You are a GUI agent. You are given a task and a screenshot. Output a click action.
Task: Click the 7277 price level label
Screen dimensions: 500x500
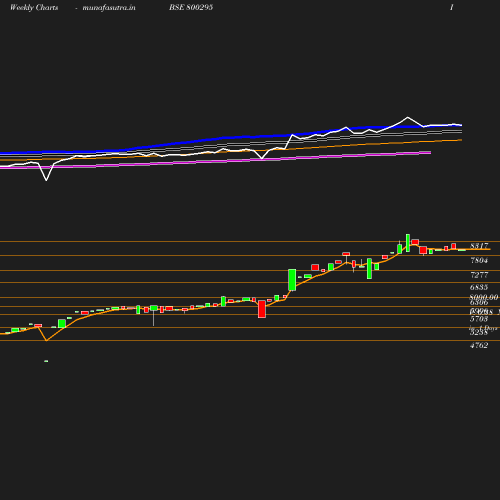tap(479, 275)
